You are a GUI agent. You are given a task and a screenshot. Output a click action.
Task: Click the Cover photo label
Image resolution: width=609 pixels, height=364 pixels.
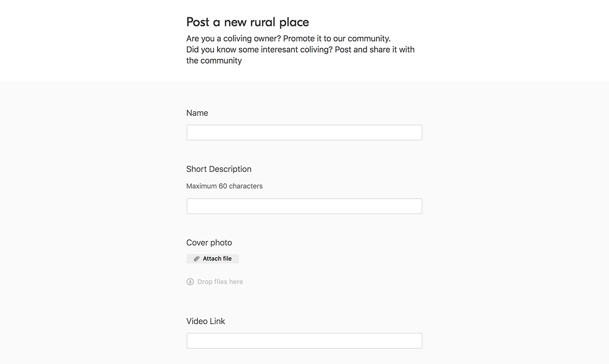(x=209, y=243)
